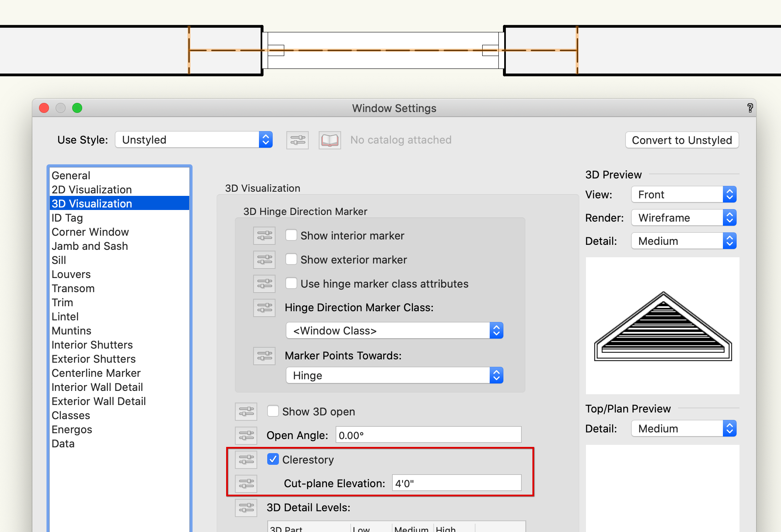This screenshot has height=532, width=781.
Task: Click the icon beside 3D Detail Levels
Action: [x=246, y=508]
